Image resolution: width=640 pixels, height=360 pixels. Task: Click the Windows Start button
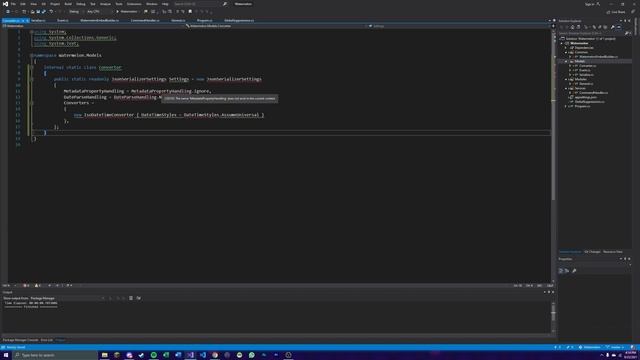click(x=6, y=355)
